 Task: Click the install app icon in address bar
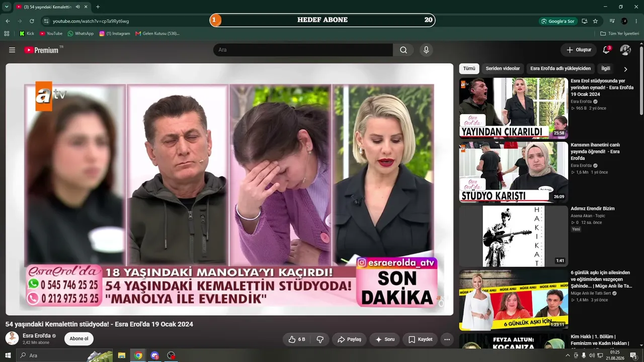[x=584, y=21]
